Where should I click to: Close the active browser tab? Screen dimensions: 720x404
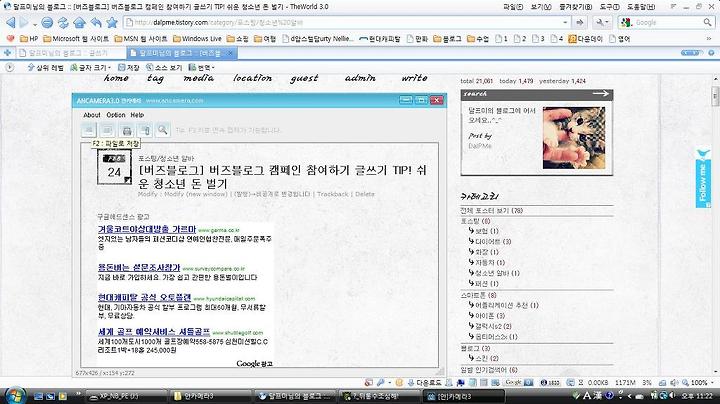click(230, 53)
